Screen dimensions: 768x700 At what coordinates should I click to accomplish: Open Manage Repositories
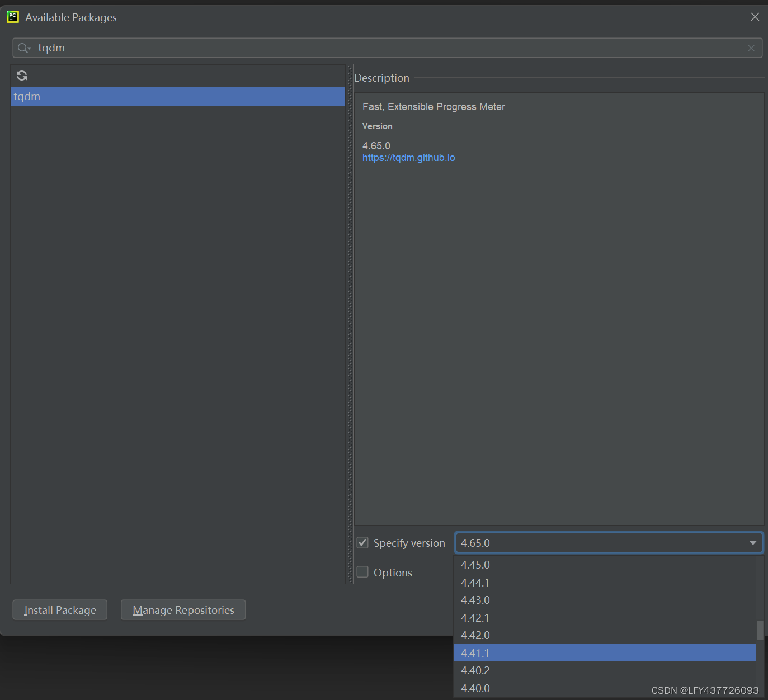pos(183,610)
